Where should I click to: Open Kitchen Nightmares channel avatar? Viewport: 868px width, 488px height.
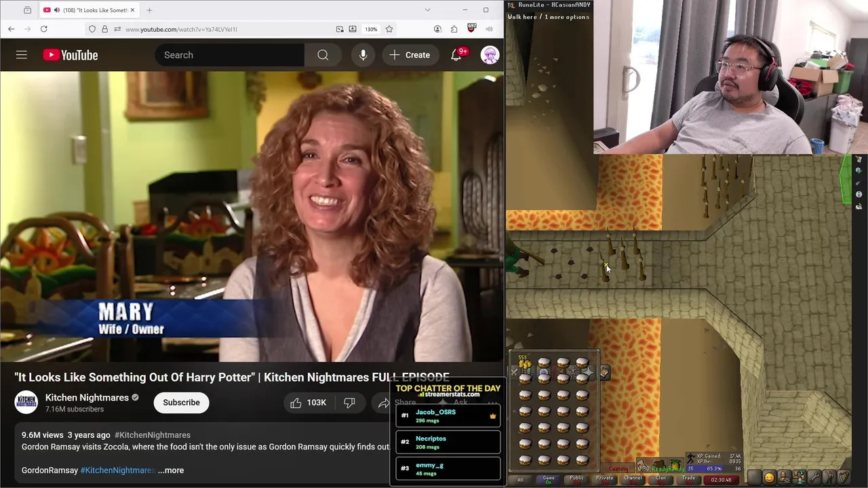click(26, 402)
